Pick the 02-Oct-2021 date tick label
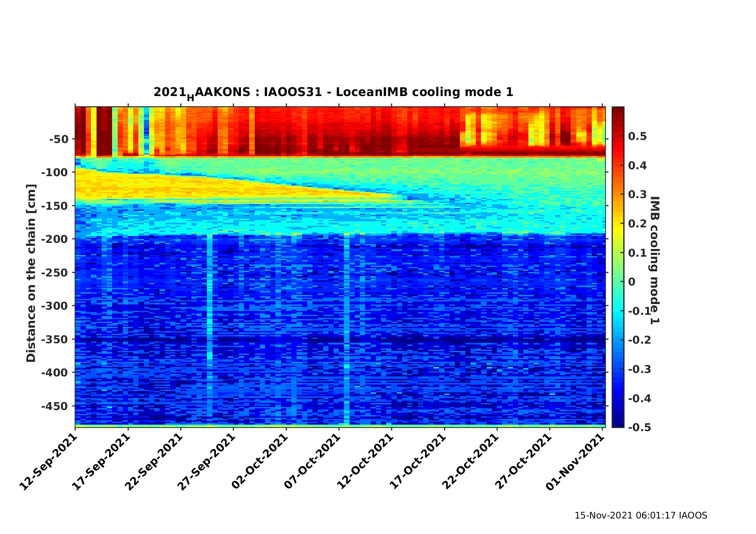 tap(259, 461)
